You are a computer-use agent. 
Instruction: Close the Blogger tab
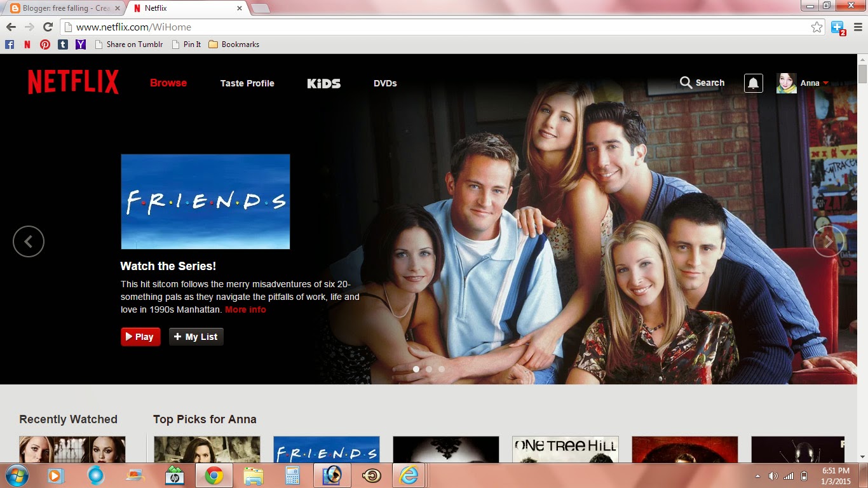coord(118,8)
